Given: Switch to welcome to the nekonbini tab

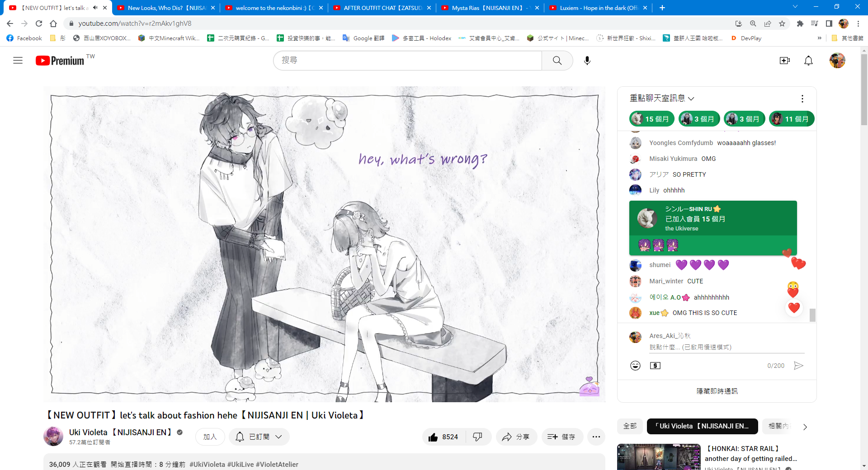Looking at the screenshot, I should [x=274, y=8].
